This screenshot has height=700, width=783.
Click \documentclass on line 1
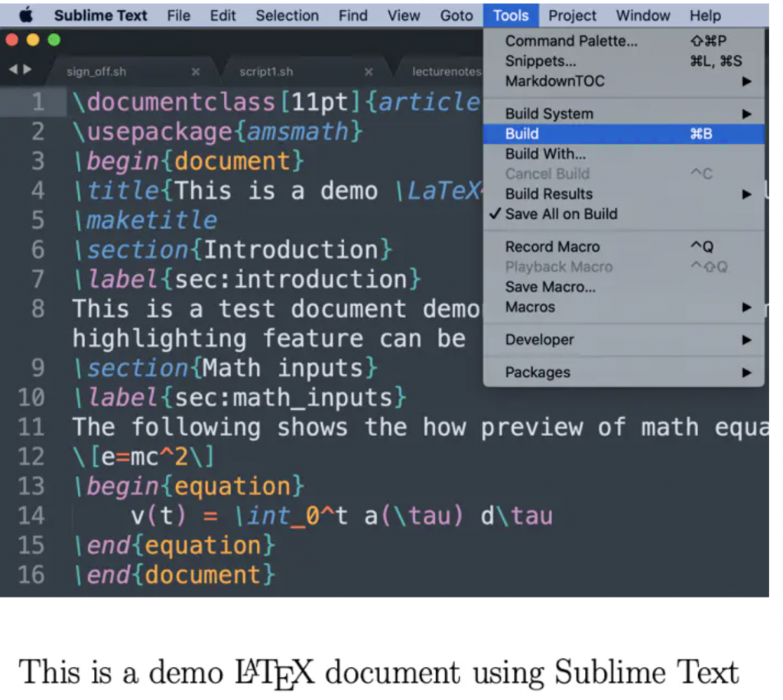(174, 103)
